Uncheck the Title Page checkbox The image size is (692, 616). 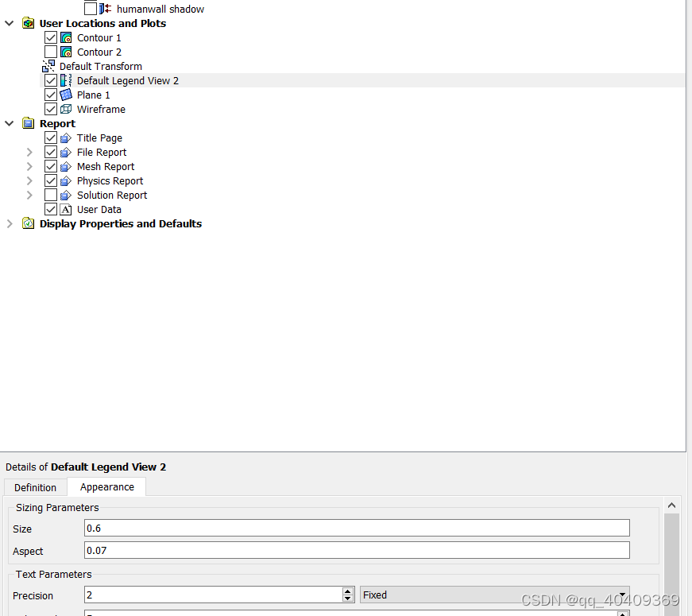click(x=51, y=138)
